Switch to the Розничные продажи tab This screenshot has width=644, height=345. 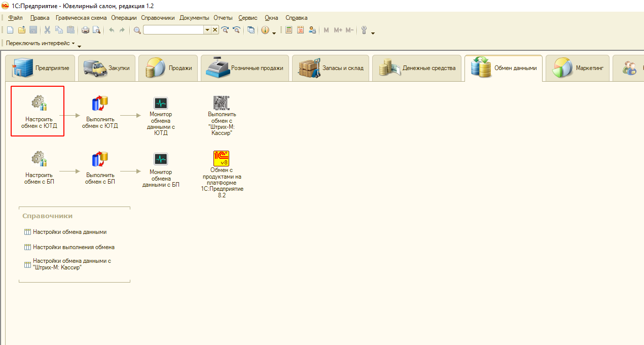tap(245, 68)
